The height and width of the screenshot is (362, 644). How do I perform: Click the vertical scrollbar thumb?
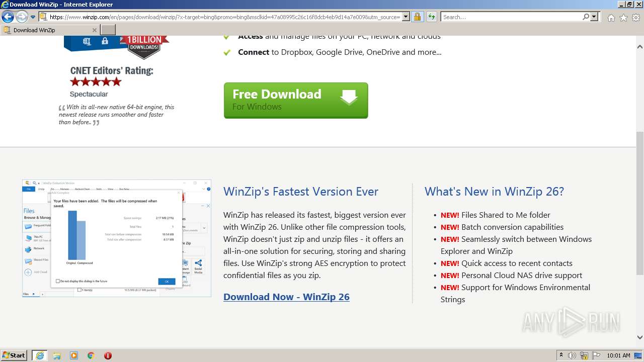tap(640, 203)
